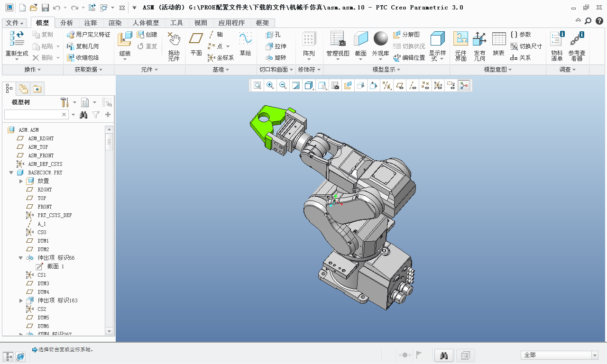Open the Bill of Materials (物料清单) icon
607x364 pixels.
[557, 40]
